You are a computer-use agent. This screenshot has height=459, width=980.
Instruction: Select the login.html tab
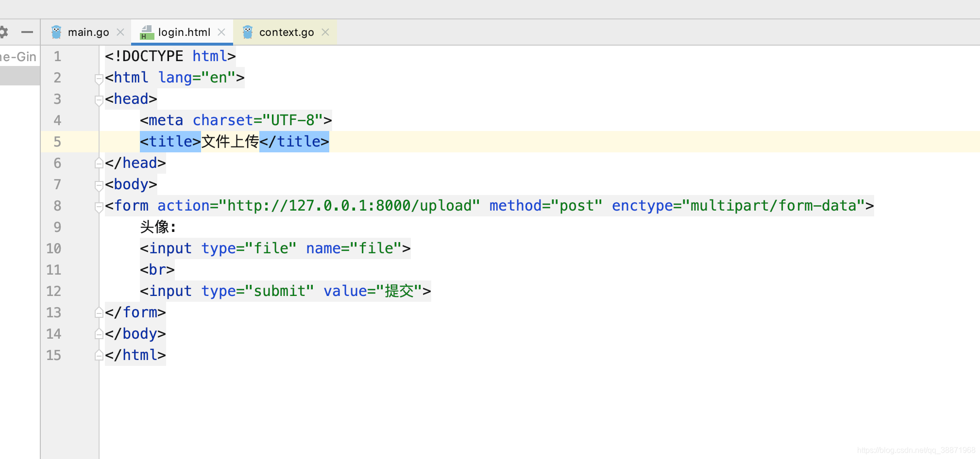coord(184,32)
